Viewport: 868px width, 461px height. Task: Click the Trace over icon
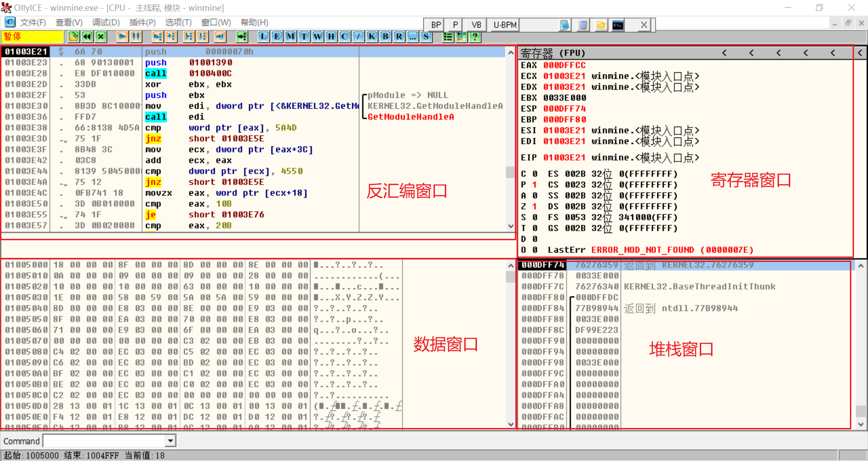202,37
